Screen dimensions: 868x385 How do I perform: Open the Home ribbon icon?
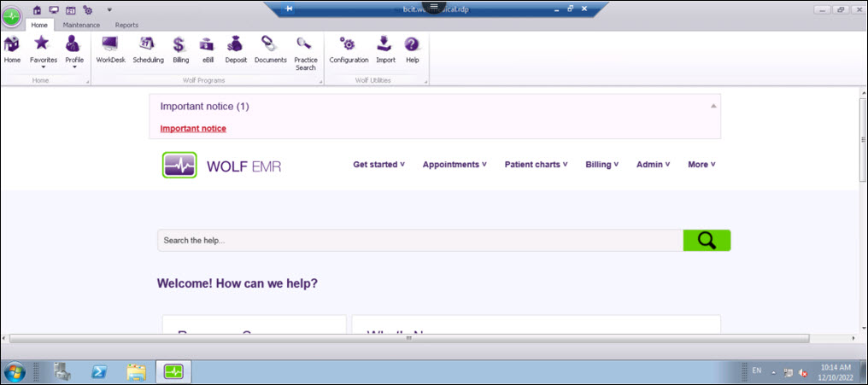click(12, 50)
